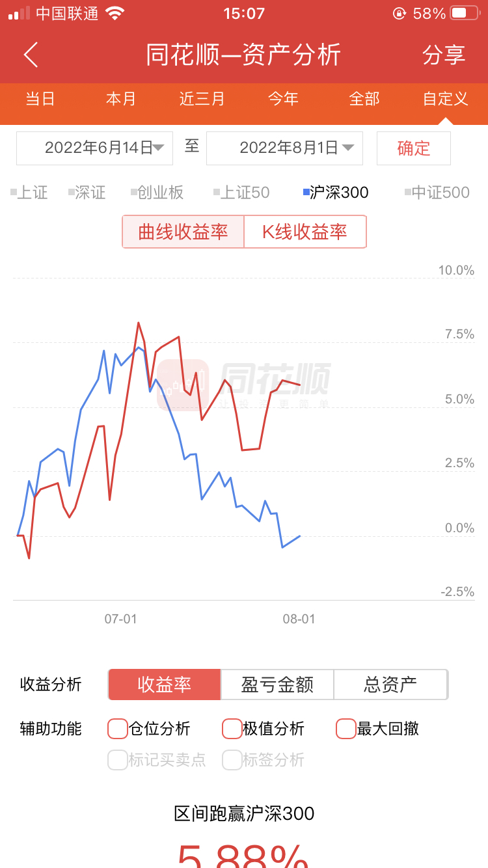Tap the 分享 share button
Screen dimensions: 488x868
tap(444, 55)
